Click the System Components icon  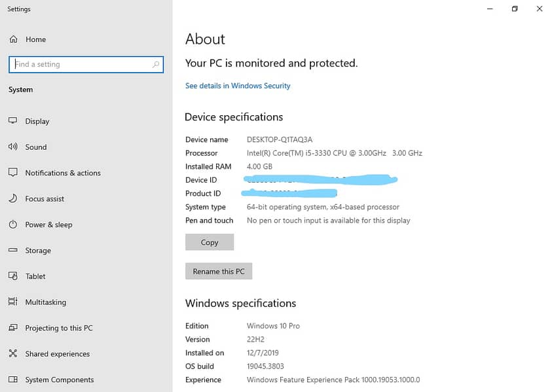pos(12,380)
